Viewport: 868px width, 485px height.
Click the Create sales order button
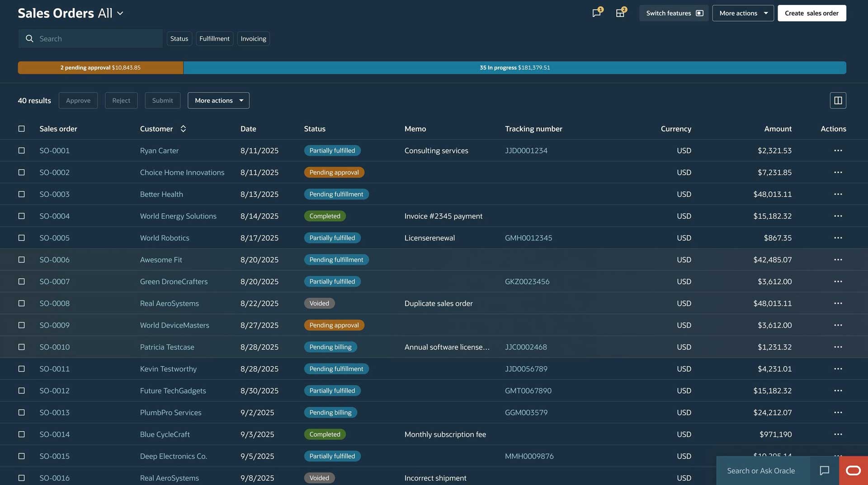tap(811, 13)
